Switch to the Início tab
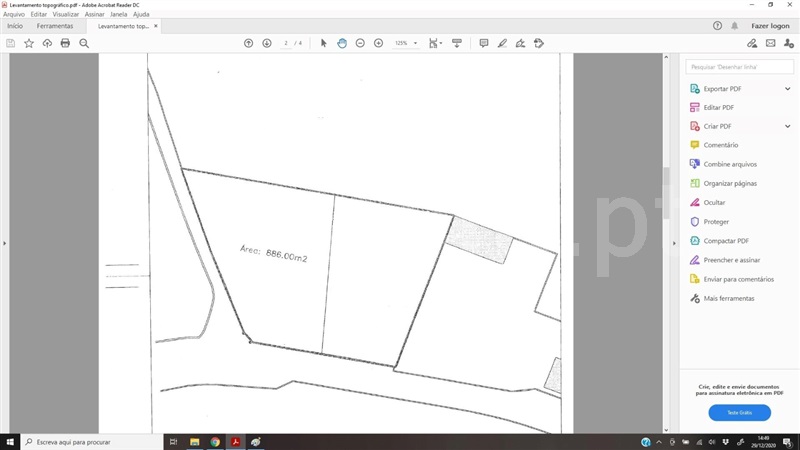This screenshot has width=800, height=450. [x=15, y=26]
